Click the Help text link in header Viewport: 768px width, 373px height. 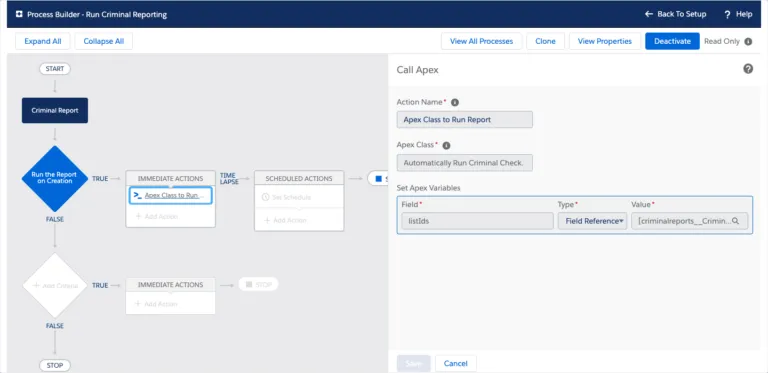pos(744,14)
